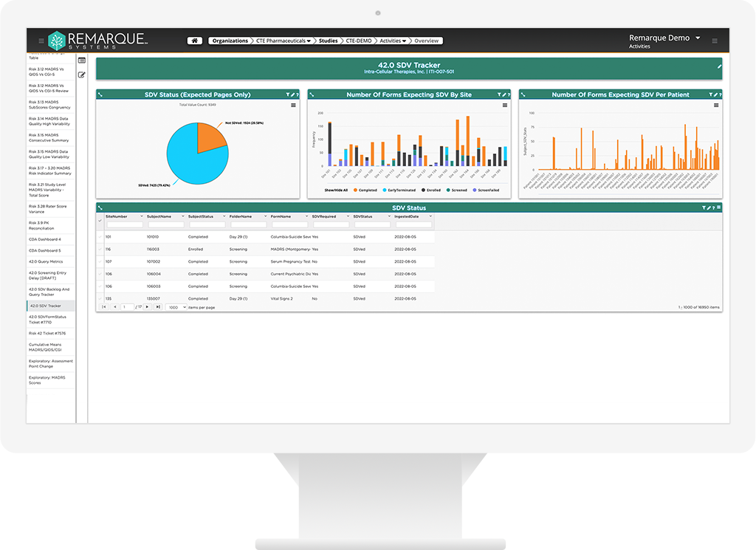This screenshot has width=756, height=550.
Task: Expand the SDV Status pie chart panel
Action: (100, 94)
